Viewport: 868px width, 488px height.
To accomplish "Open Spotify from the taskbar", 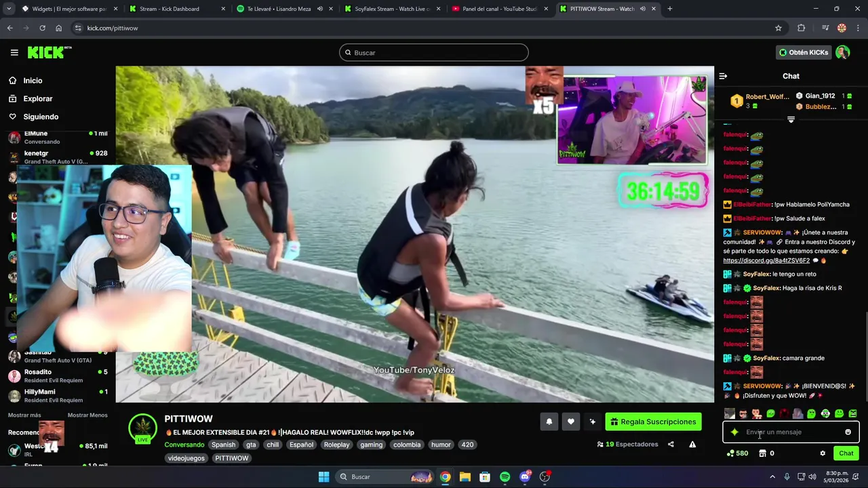I will [505, 477].
